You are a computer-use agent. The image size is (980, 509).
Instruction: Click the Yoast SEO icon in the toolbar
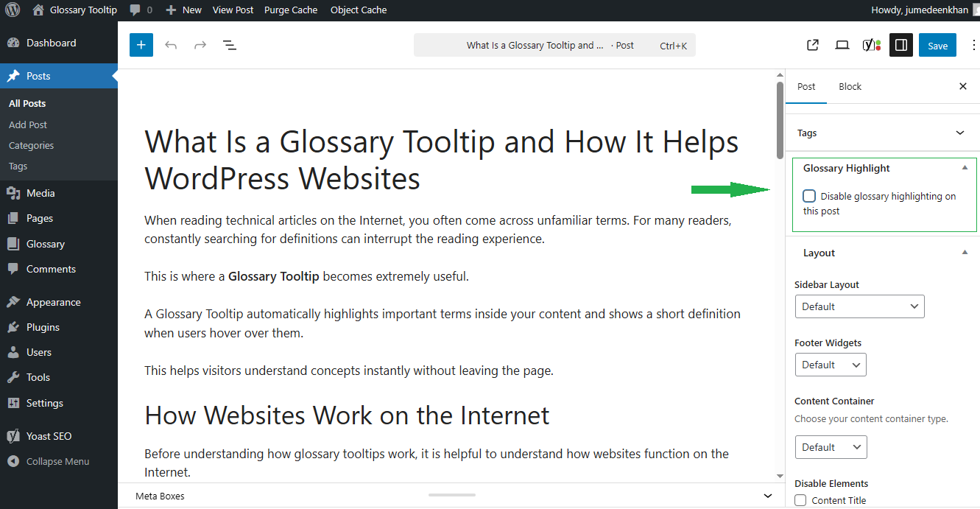[871, 45]
